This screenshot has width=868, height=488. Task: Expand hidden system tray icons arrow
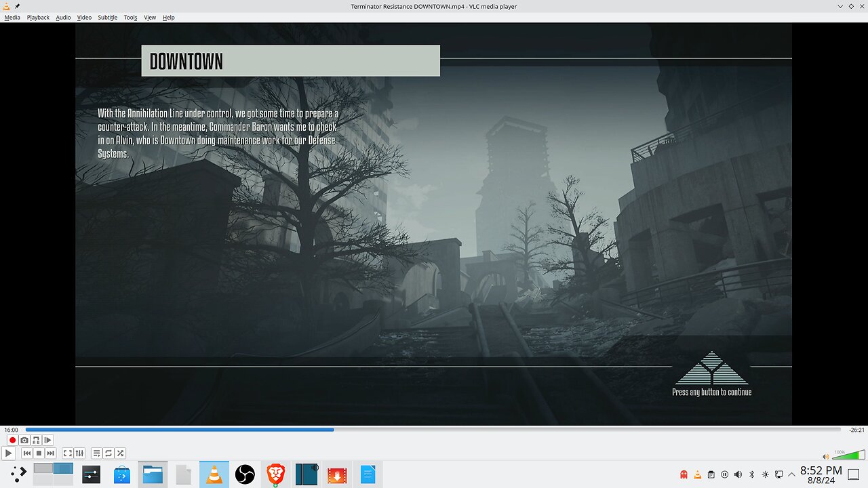tap(791, 474)
